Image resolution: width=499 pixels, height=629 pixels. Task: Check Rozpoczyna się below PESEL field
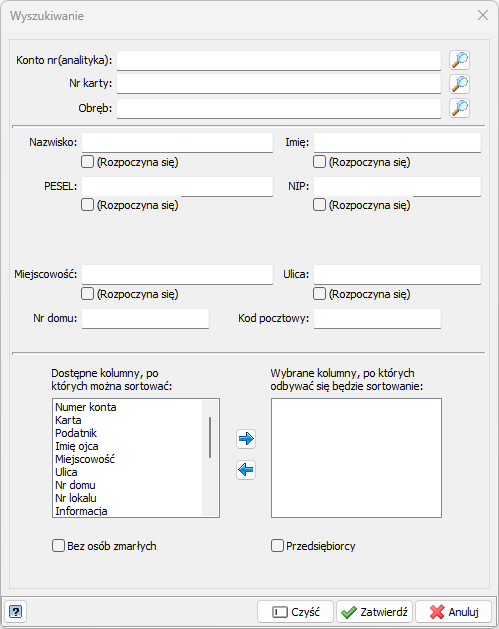coord(87,205)
